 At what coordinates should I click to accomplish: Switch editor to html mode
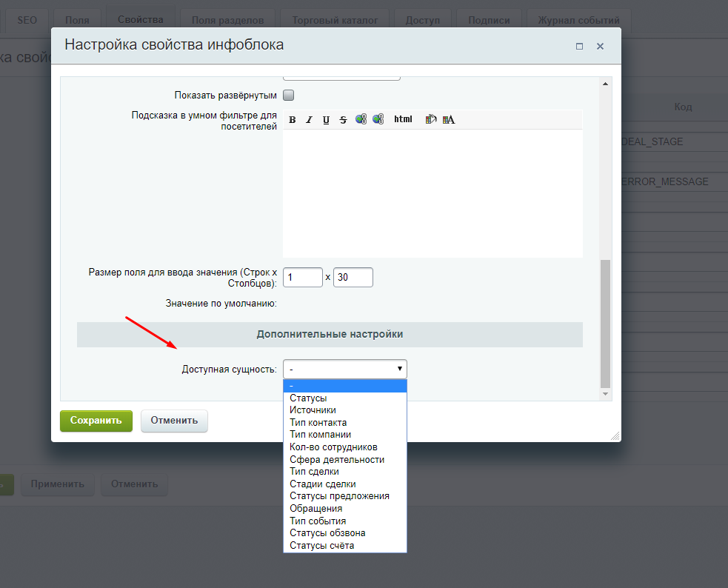coord(403,119)
